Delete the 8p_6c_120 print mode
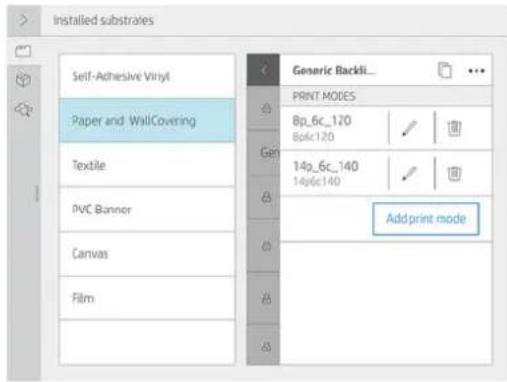Viewport: 507px width, 382px height. [x=454, y=128]
